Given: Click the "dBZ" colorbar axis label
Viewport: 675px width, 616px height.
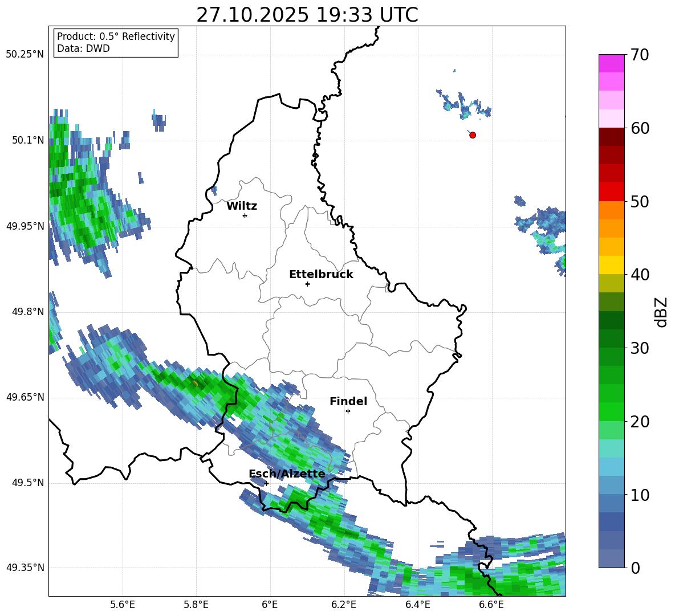Looking at the screenshot, I should [661, 312].
